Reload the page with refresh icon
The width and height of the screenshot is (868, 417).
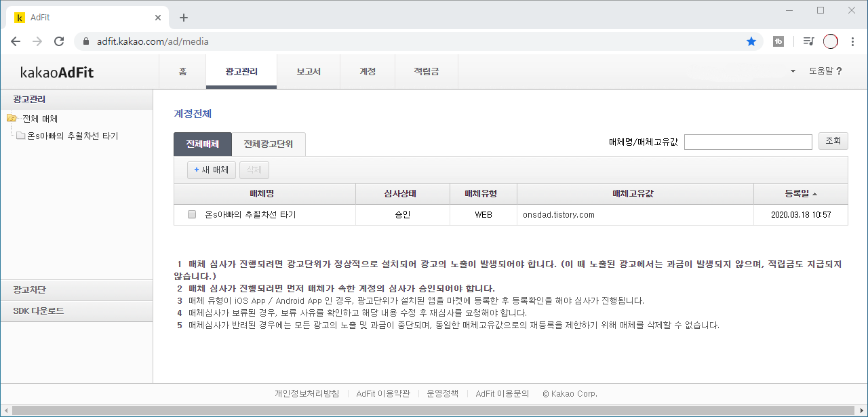(59, 41)
